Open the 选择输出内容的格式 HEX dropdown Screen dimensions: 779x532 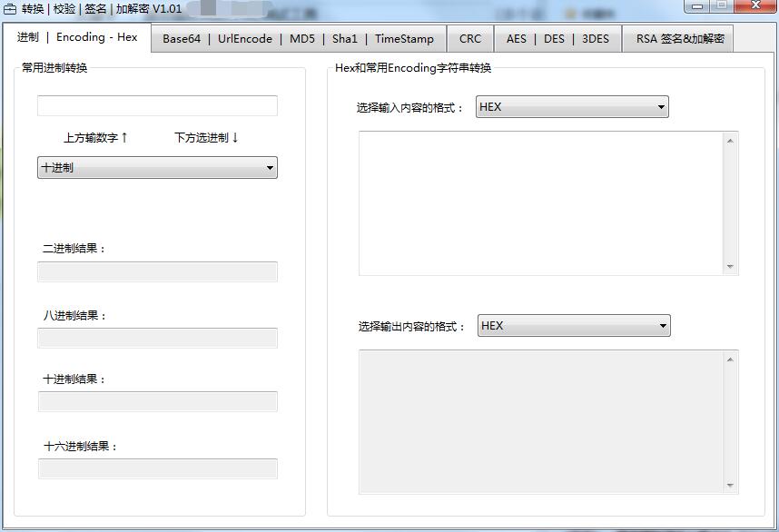click(x=574, y=325)
